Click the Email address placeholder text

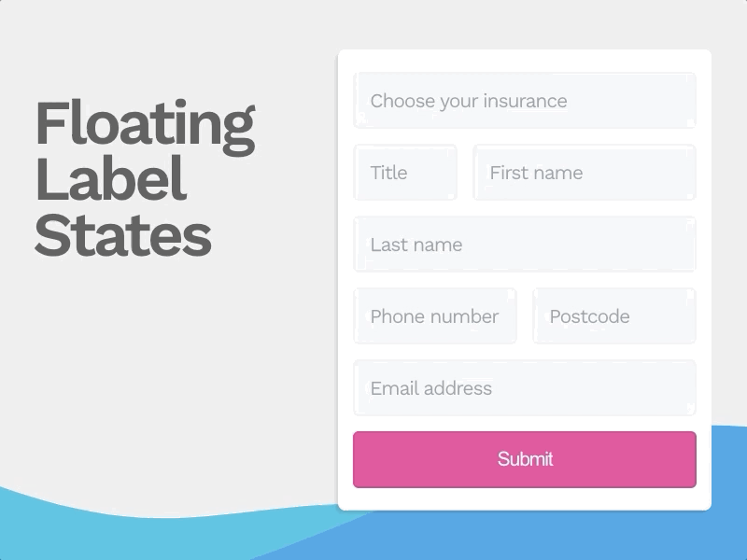click(431, 387)
